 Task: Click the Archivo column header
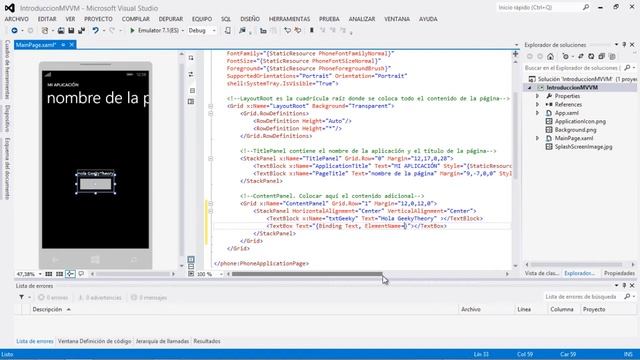pyautogui.click(x=471, y=309)
